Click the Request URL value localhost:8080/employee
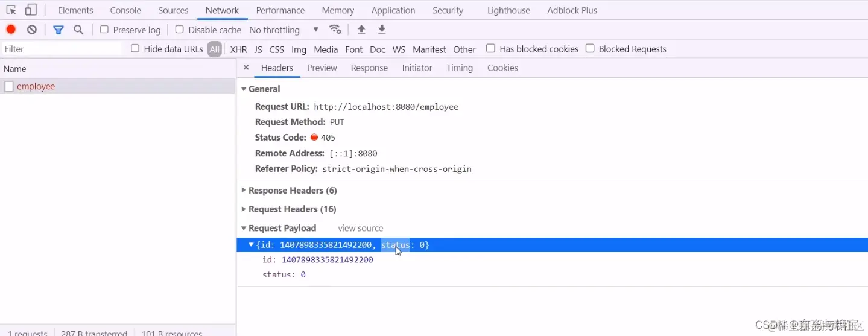This screenshot has height=336, width=868. coord(386,107)
